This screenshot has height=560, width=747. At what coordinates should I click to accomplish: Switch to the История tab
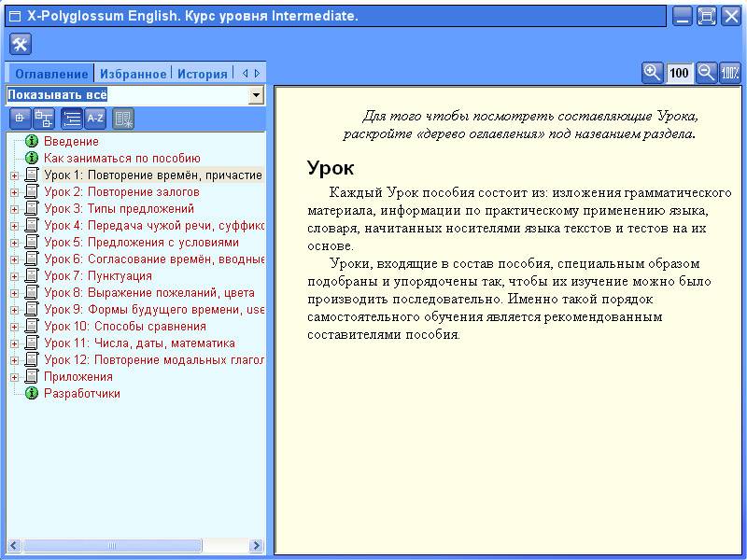[202, 74]
